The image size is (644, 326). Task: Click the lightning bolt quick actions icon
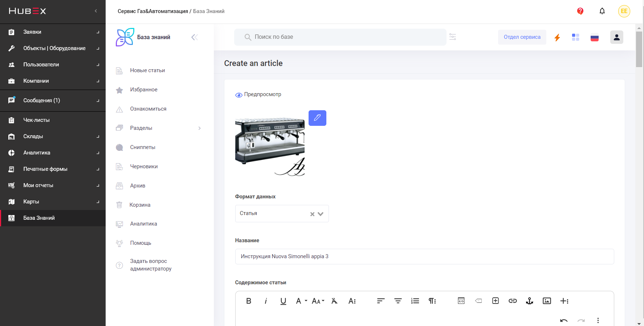click(557, 37)
